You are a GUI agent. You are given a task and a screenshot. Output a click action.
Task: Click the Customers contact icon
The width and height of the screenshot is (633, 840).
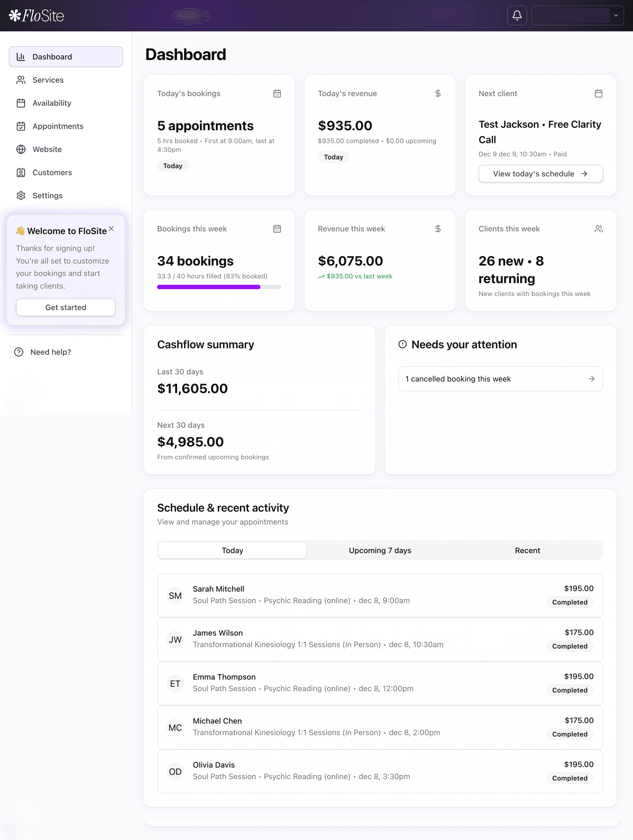point(21,172)
